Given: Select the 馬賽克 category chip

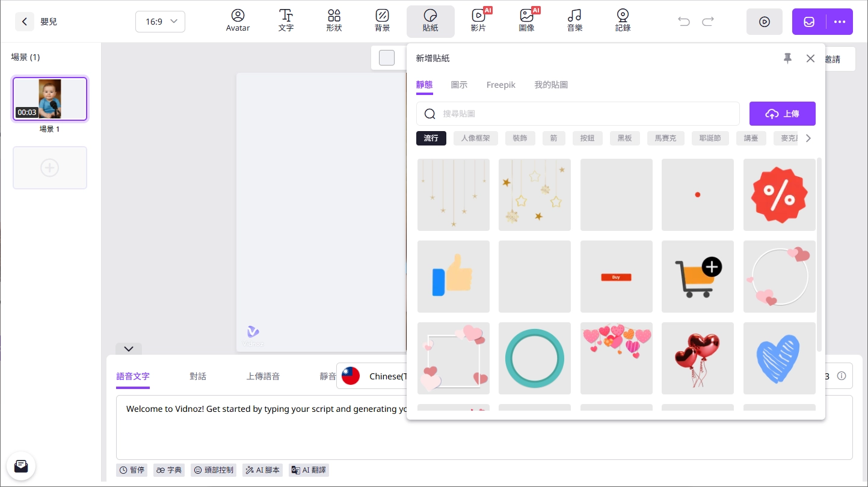Looking at the screenshot, I should point(666,138).
